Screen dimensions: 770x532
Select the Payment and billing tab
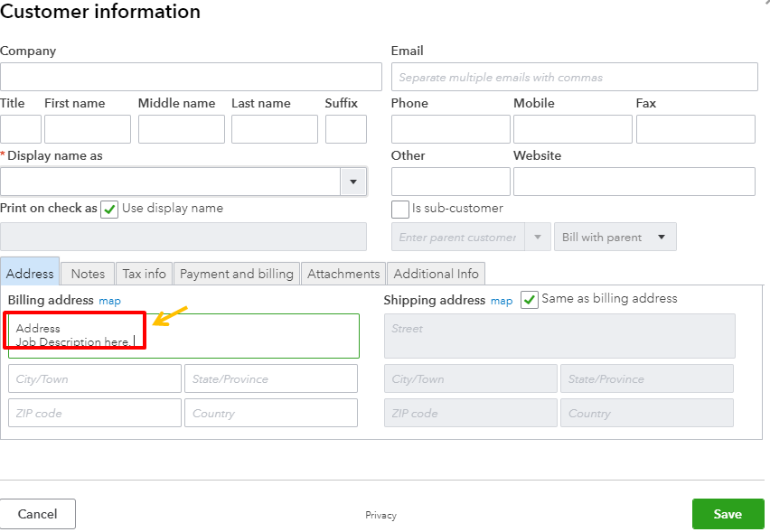click(237, 274)
